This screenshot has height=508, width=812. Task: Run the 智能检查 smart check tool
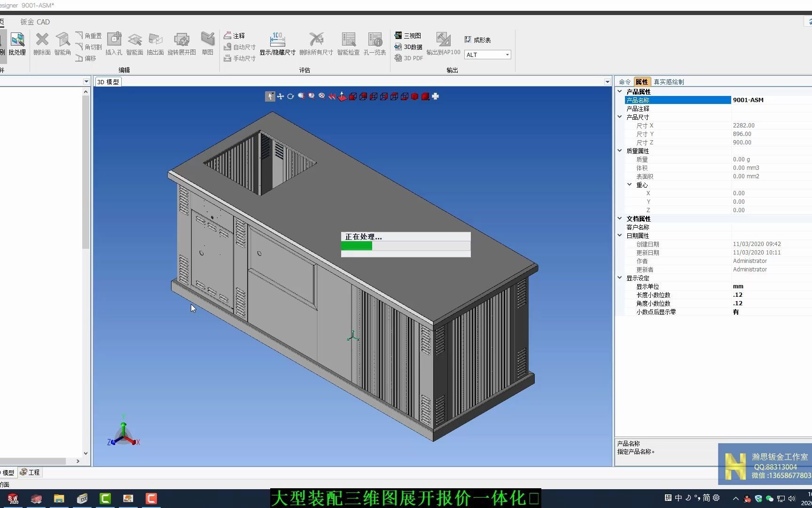[x=348, y=44]
